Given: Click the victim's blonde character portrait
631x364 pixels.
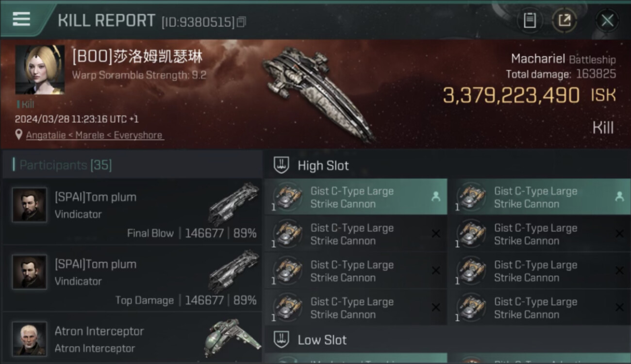Looking at the screenshot, I should (40, 70).
